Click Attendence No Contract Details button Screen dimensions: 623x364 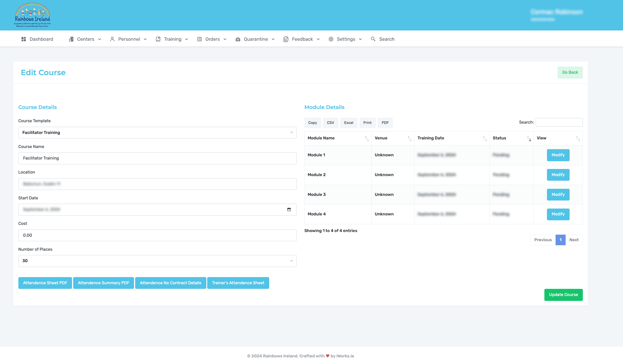tap(170, 283)
